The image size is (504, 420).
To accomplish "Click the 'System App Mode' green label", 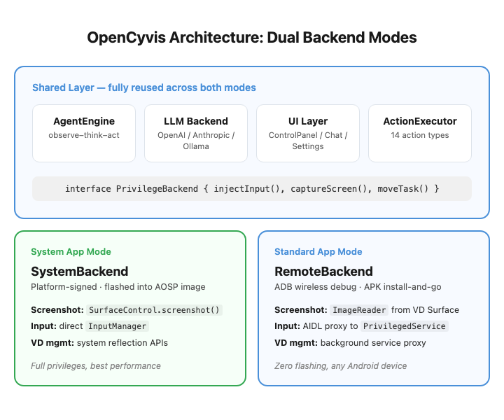I will 71,251.
